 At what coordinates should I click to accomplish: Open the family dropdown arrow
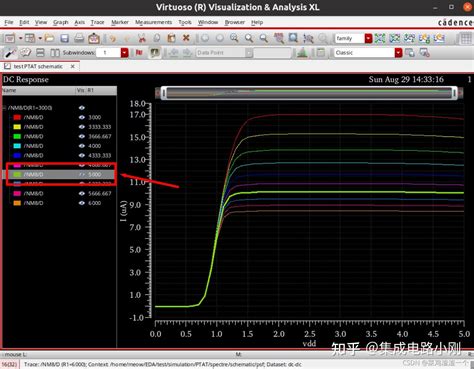tap(368, 38)
